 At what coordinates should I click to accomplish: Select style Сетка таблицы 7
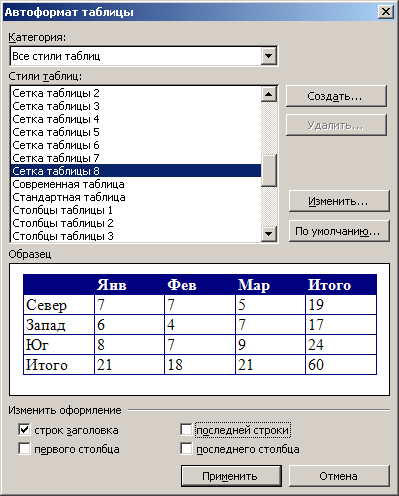tap(136, 158)
